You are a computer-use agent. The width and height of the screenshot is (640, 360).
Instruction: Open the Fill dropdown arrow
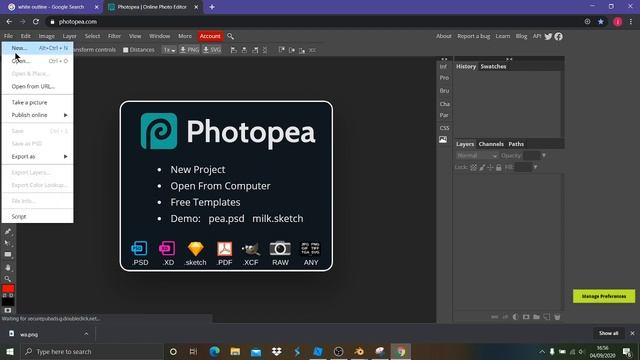pyautogui.click(x=536, y=167)
